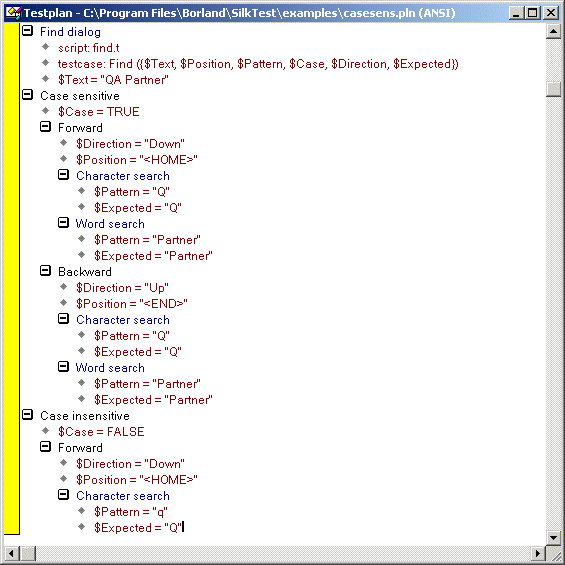Click the diamond bullet next to $Case = TRUE

click(x=45, y=111)
